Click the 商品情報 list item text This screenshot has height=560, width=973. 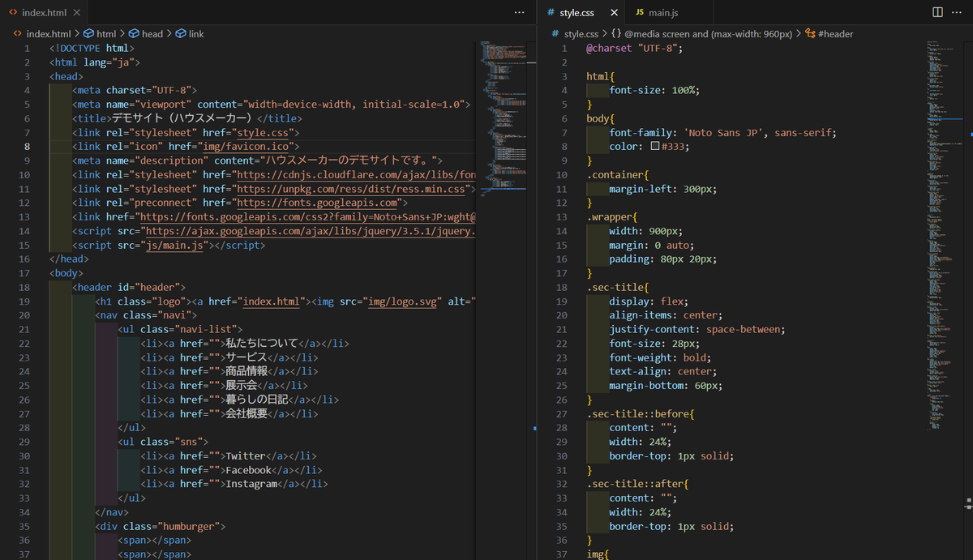pos(246,371)
